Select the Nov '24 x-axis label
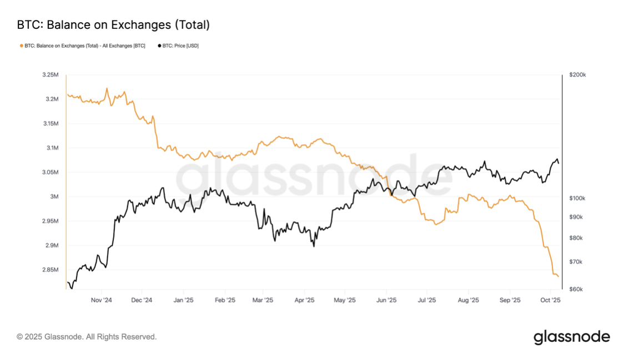Viewport: 634px width, 364px height. (x=102, y=300)
